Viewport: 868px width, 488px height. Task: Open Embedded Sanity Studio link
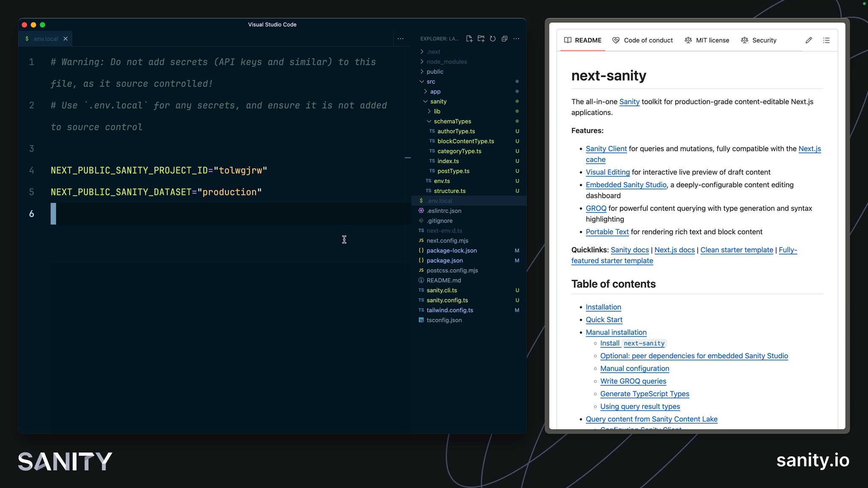click(626, 185)
